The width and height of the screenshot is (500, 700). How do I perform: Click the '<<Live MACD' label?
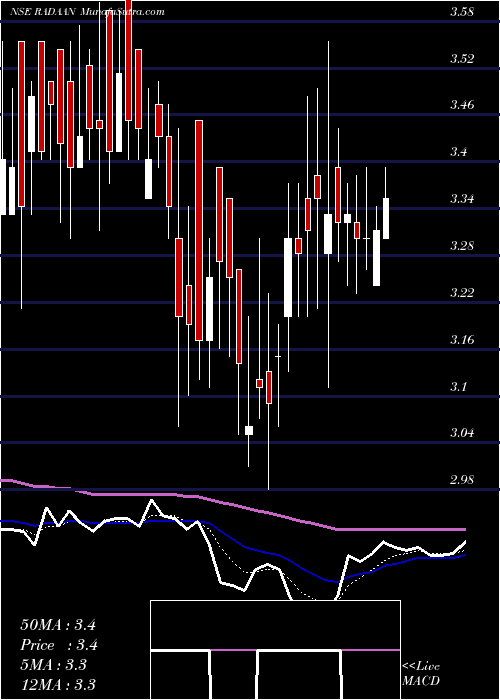pyautogui.click(x=421, y=674)
